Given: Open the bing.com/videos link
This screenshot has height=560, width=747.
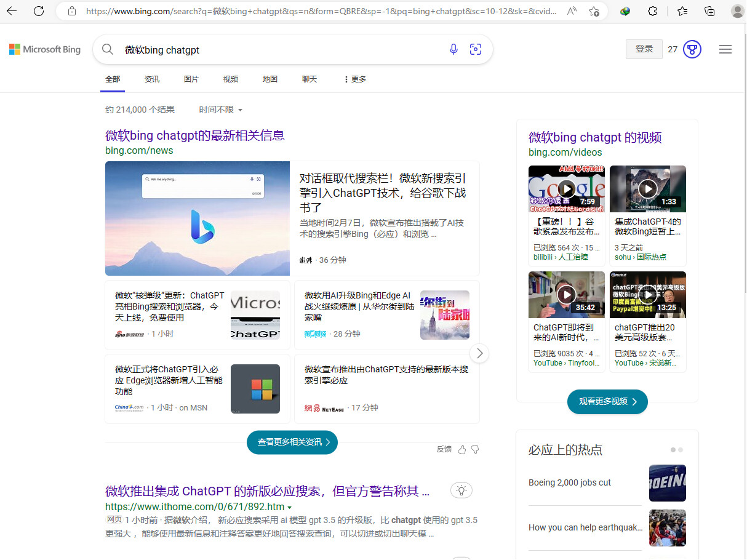Looking at the screenshot, I should (x=565, y=152).
